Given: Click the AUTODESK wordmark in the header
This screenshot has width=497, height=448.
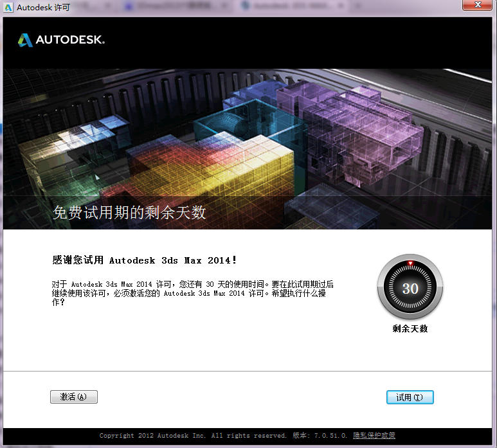Looking at the screenshot, I should coord(69,40).
